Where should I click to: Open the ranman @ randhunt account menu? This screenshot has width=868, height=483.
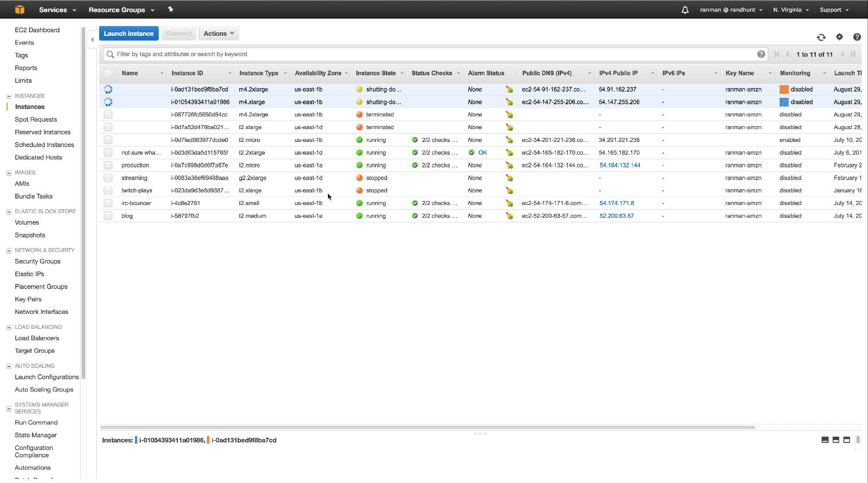tap(731, 10)
